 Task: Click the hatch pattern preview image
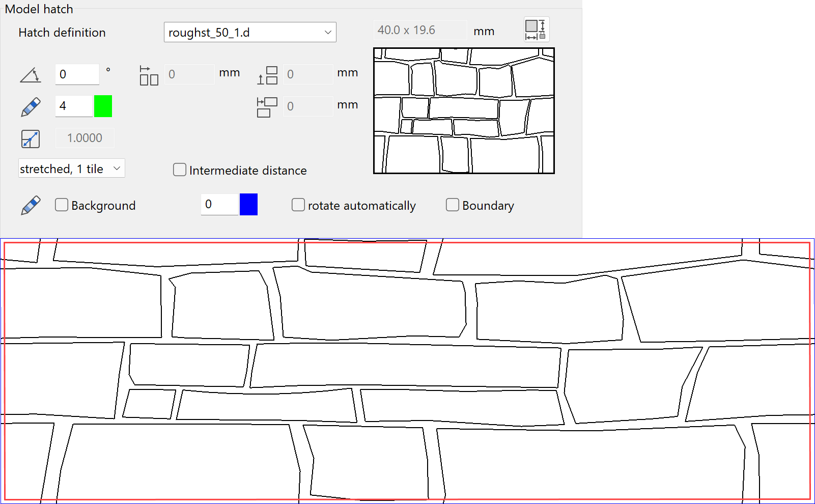click(464, 110)
